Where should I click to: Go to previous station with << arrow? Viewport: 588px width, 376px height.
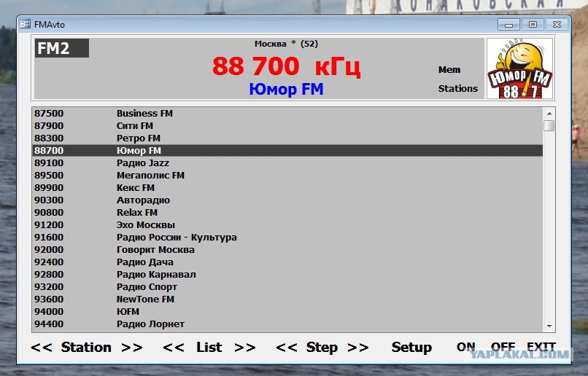tap(42, 347)
